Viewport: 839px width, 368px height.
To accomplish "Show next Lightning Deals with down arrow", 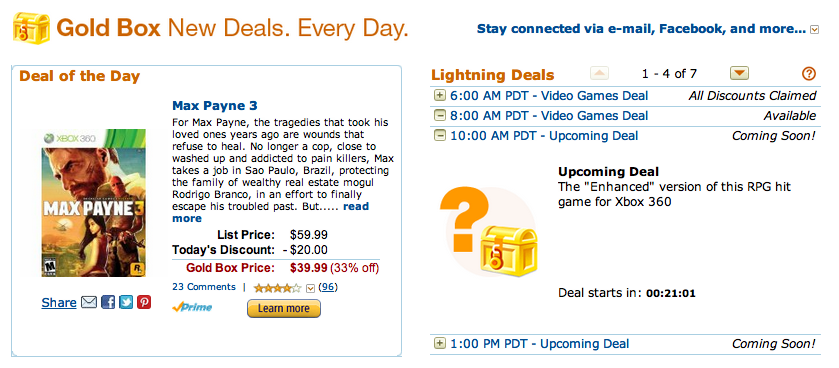I will tap(739, 73).
